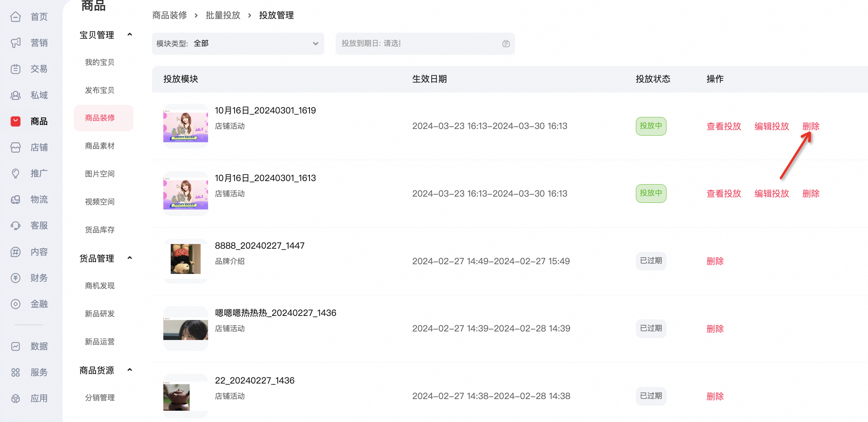Go to 图片空间 in sidebar
The image size is (868, 422).
pos(100,174)
